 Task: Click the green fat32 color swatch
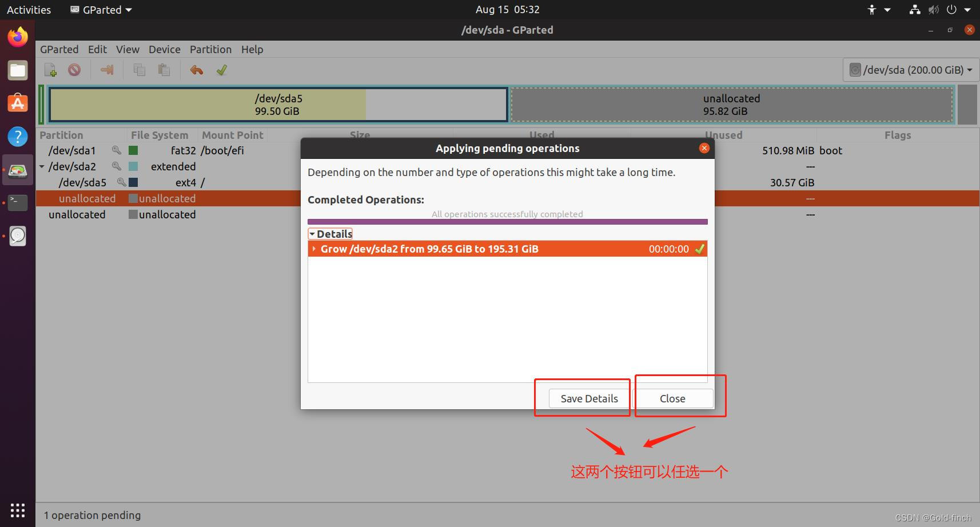click(x=133, y=150)
